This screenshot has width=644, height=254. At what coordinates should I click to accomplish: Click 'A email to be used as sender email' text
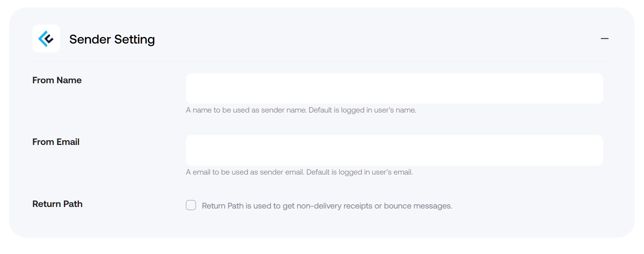[x=245, y=172]
